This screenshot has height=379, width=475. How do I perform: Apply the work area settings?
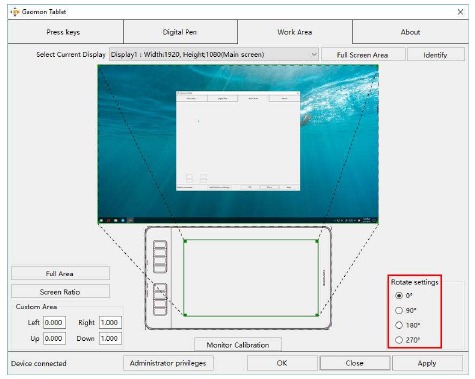click(427, 363)
